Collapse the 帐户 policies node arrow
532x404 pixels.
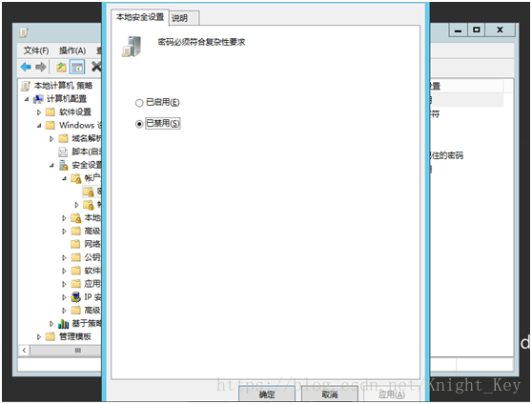pos(64,178)
